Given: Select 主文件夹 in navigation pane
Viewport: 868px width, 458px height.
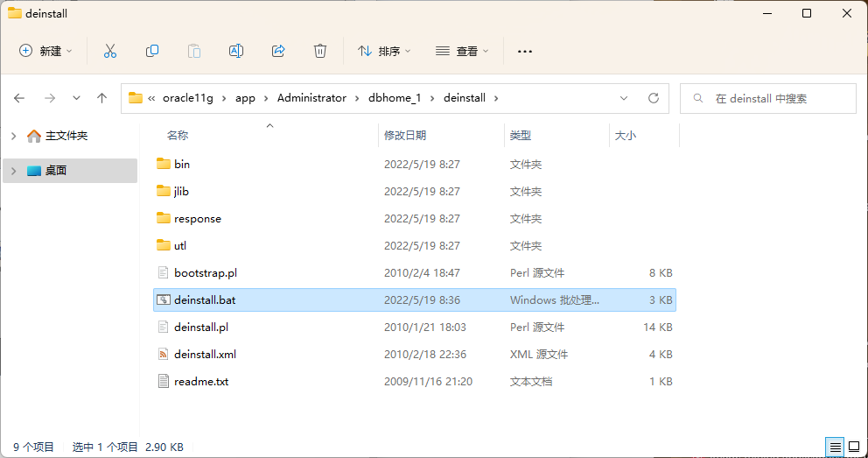Looking at the screenshot, I should (66, 136).
